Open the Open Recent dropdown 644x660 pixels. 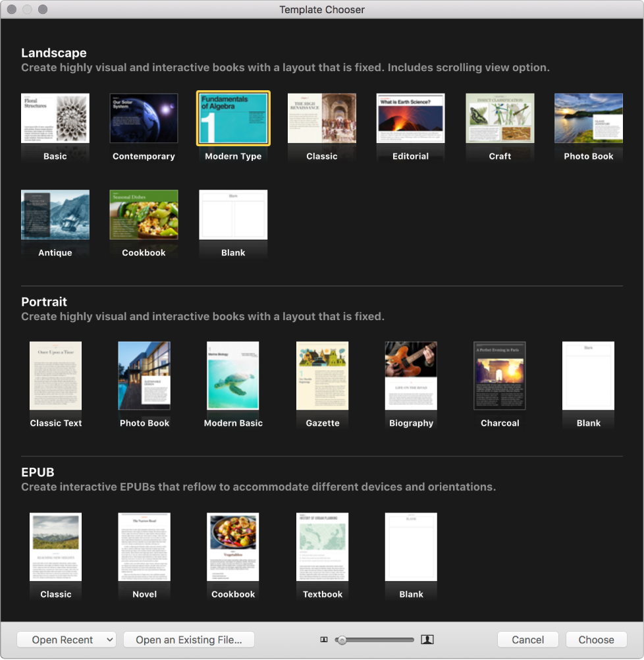pos(67,640)
